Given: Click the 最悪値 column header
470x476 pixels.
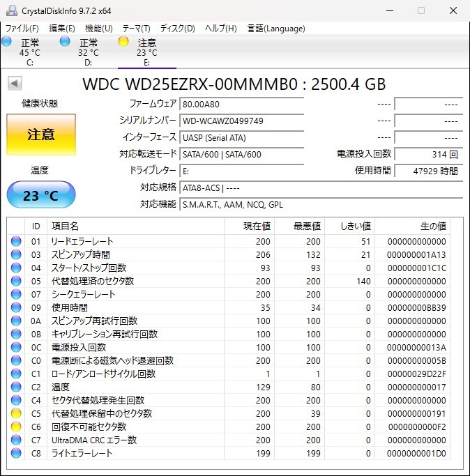Looking at the screenshot, I should pos(300,227).
